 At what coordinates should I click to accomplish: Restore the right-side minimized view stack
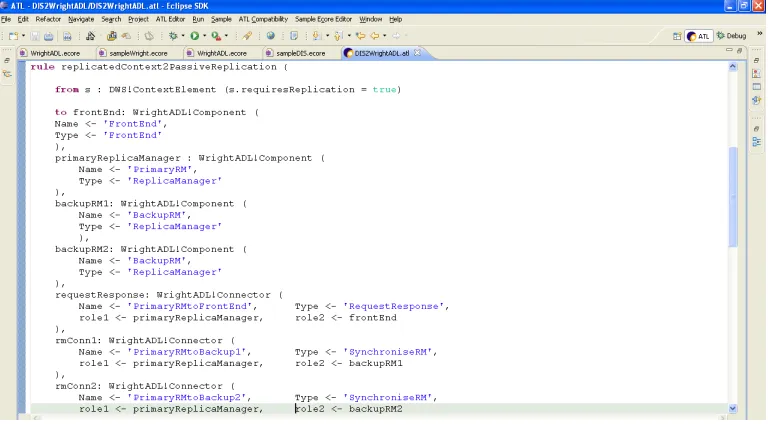tap(756, 60)
